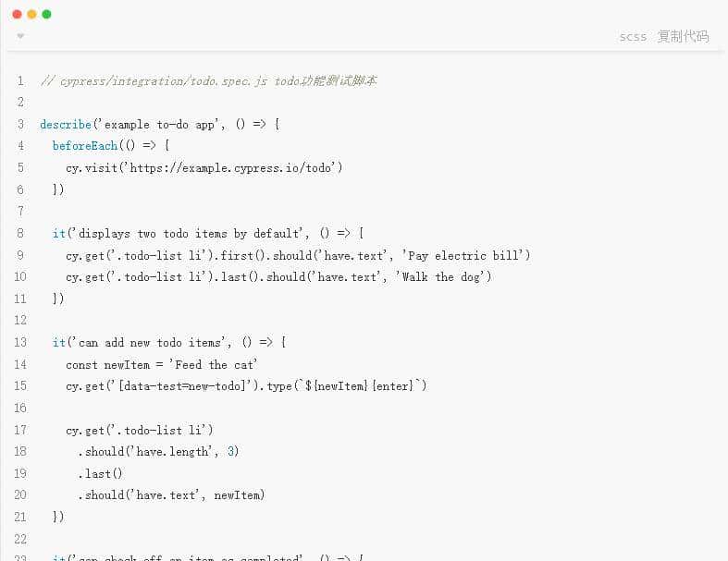Click line number 17 in the gutter
Viewport: 728px width, 561px height.
point(20,430)
